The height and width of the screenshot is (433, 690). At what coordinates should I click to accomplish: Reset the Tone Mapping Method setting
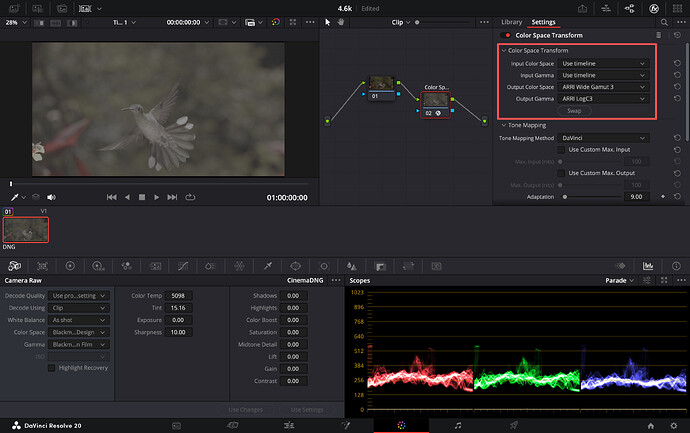coord(677,138)
